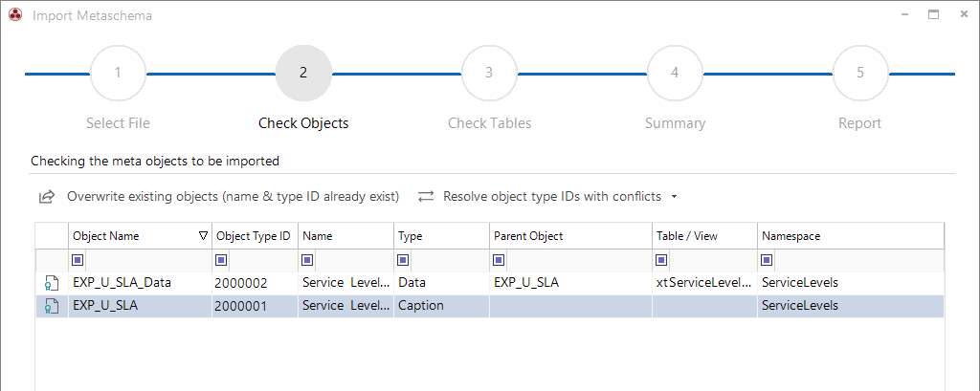Expand Resolve object type IDs dropdown arrow
Image resolution: width=980 pixels, height=391 pixels.
point(674,197)
